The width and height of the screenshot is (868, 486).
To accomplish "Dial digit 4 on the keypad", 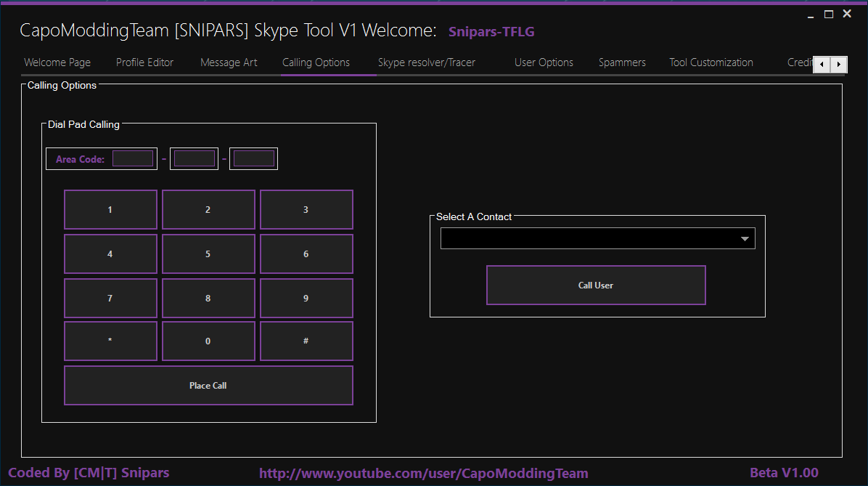I will (x=111, y=254).
